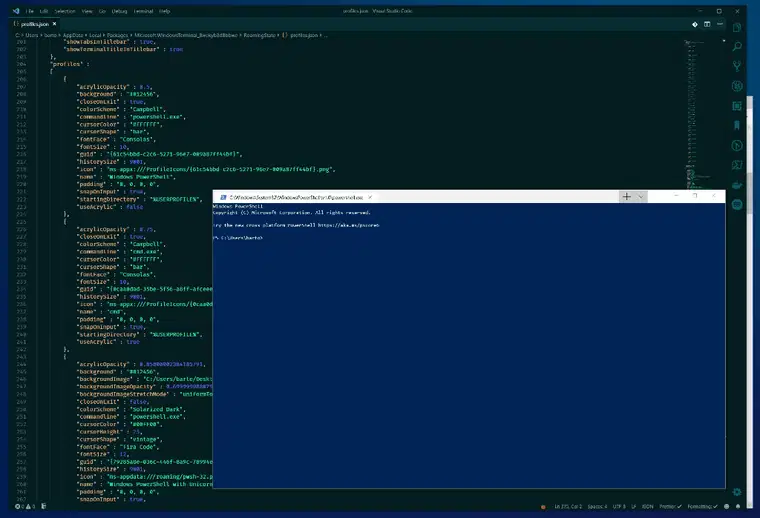760x518 pixels.
Task: Click the PowerShell icon on the terminal tab
Action: click(223, 197)
